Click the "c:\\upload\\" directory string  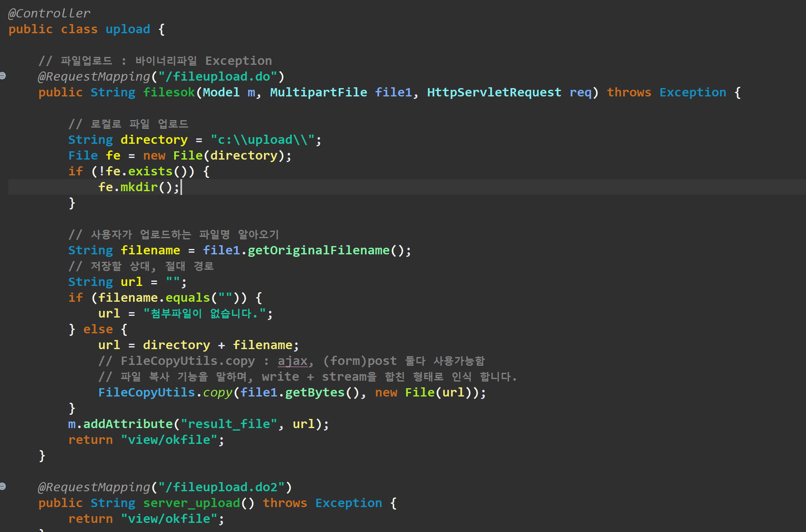tap(262, 140)
